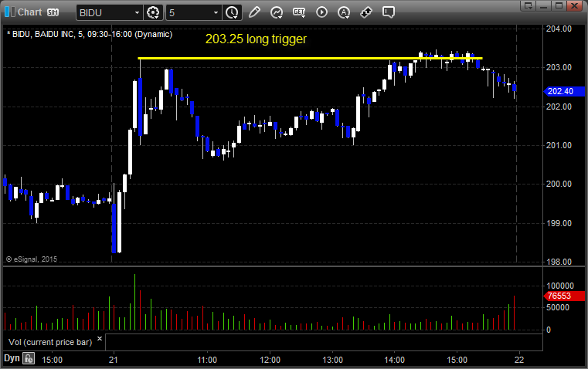Click the 100000 volume axis label
Screen dimensions: 588x369
560,286
